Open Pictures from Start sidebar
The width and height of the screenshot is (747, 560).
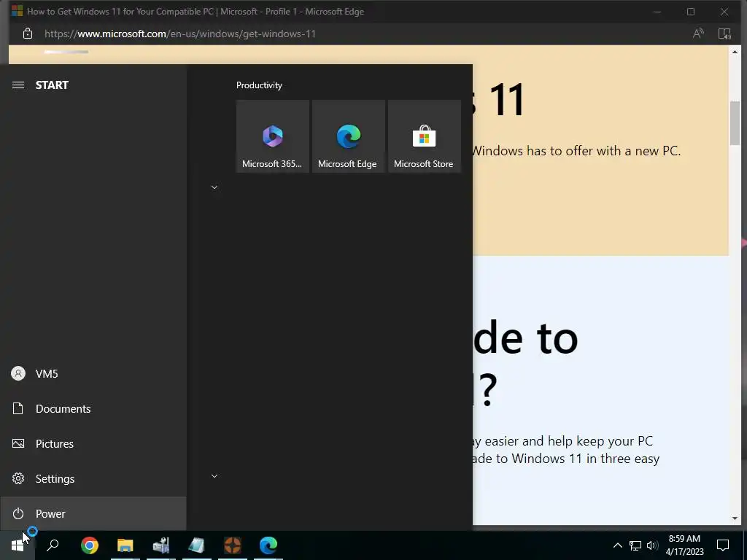tap(93, 444)
